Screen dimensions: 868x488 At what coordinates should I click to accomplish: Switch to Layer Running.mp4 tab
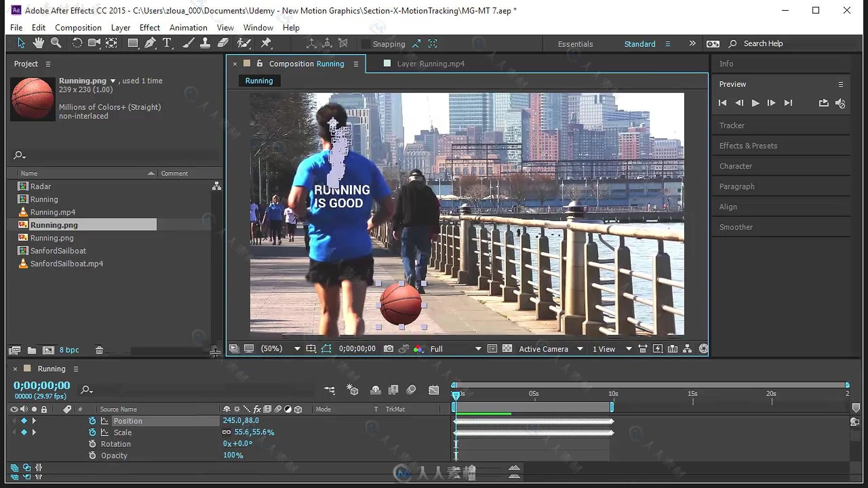click(x=430, y=64)
